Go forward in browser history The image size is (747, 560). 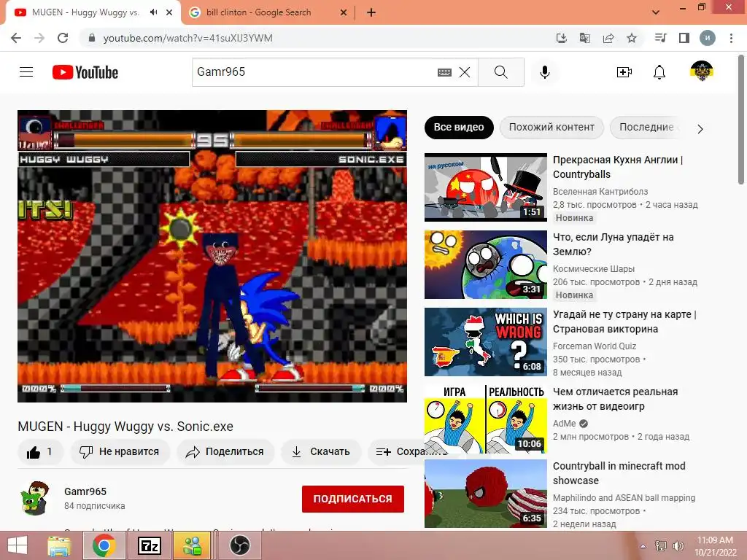39,38
